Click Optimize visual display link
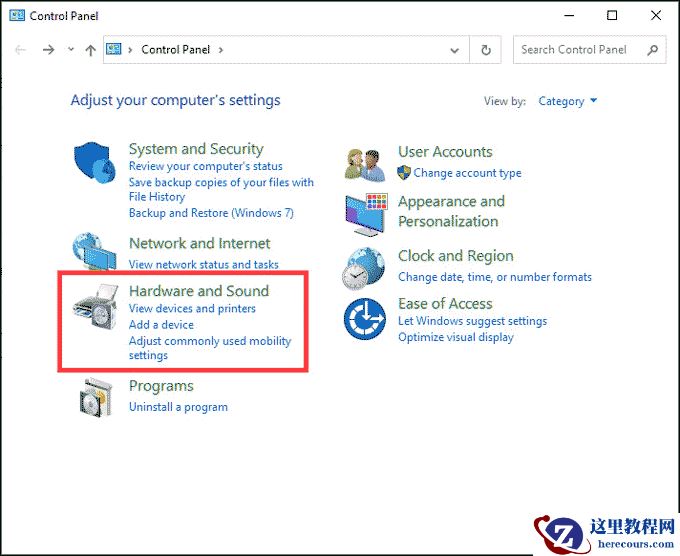The image size is (680, 556). pyautogui.click(x=456, y=337)
